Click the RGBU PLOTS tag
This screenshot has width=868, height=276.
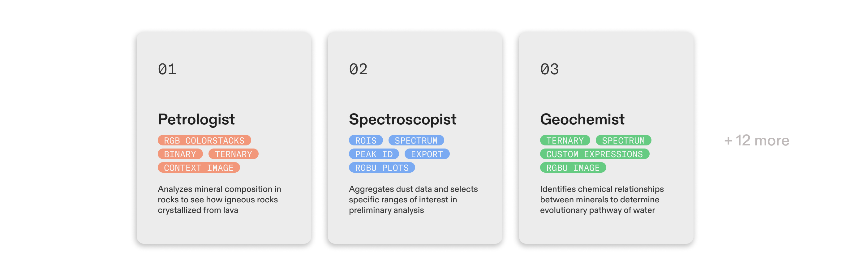[x=382, y=167]
